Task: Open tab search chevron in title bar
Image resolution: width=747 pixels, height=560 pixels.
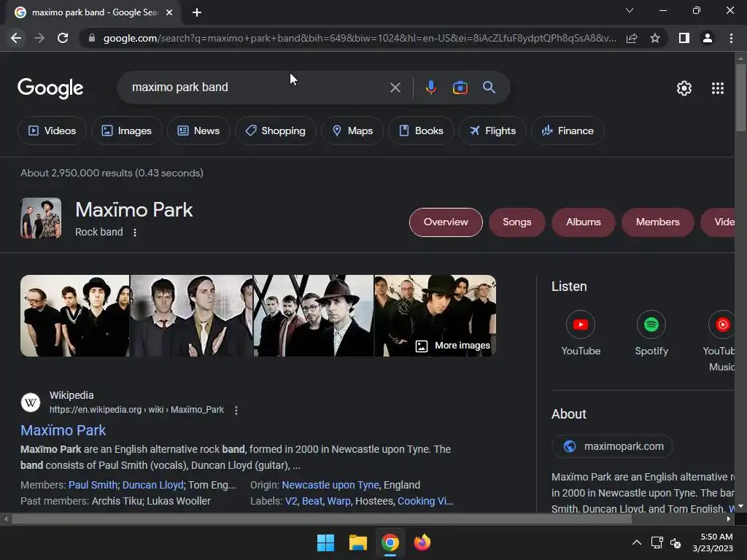Action: coord(630,10)
